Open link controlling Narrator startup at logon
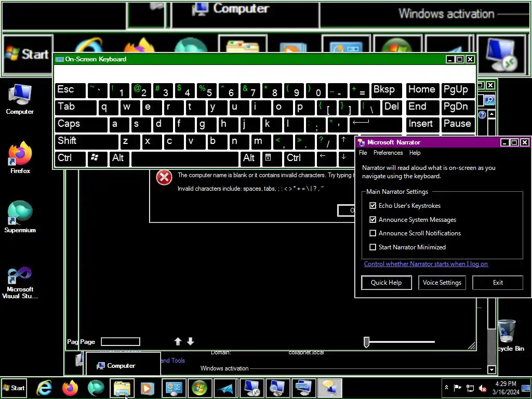532x399 pixels. tap(426, 263)
